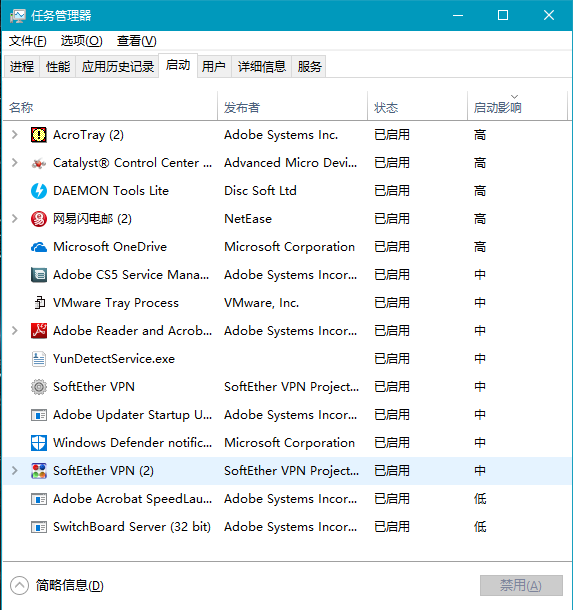Sort by the 名称 column header

110,107
